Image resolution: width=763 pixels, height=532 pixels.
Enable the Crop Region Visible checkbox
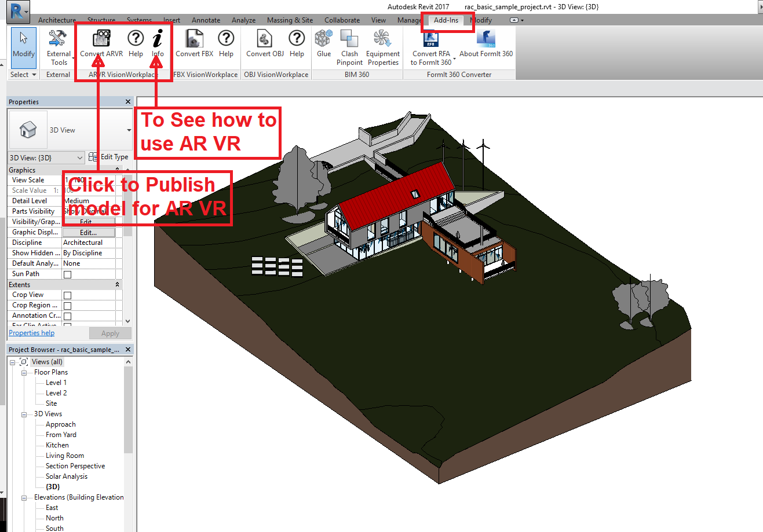66,305
